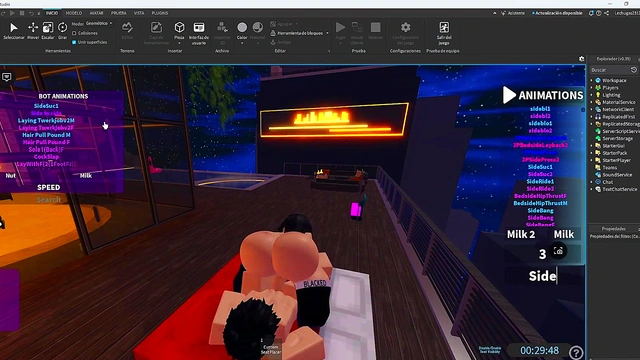This screenshot has height=360, width=640.
Task: Click the Search field under SPEED
Action: pos(48,200)
